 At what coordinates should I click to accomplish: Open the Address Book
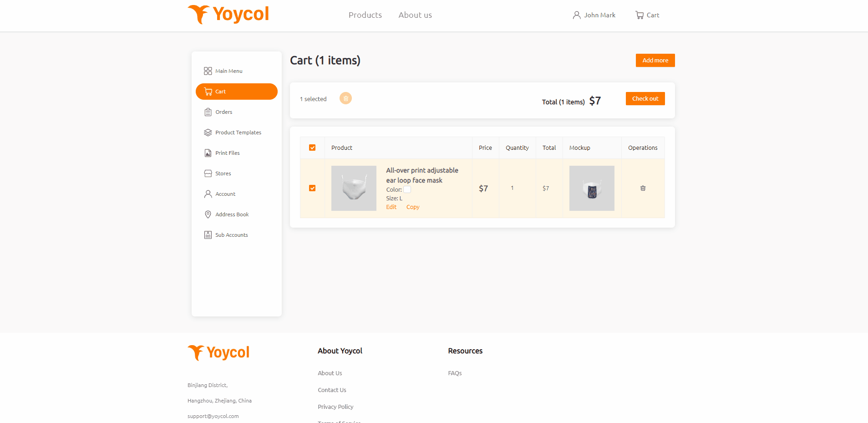click(x=232, y=214)
